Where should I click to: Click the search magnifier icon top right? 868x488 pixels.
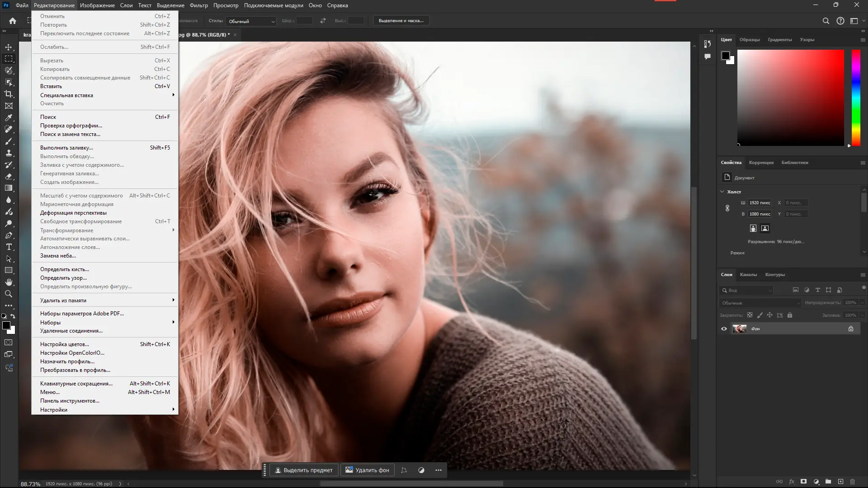(x=826, y=21)
